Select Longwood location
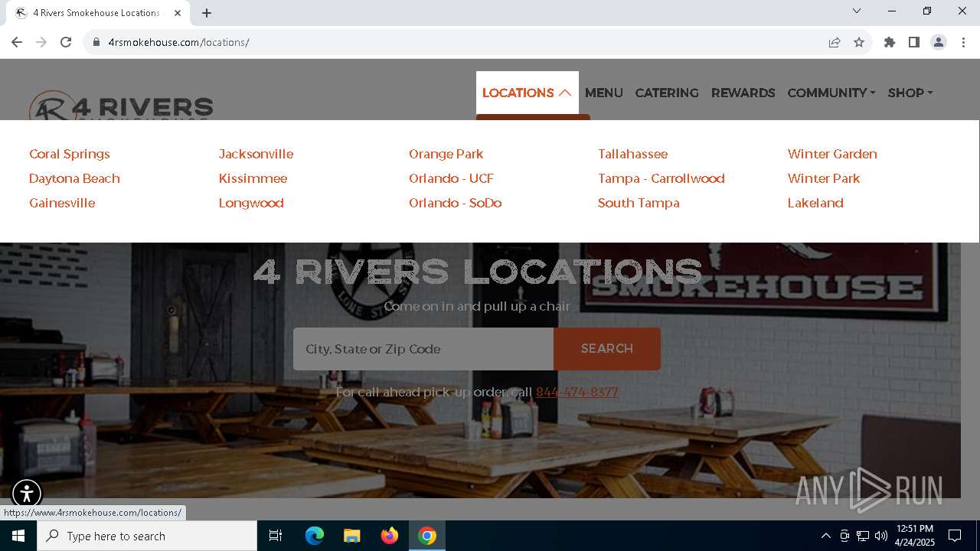Viewport: 980px width, 551px height. click(251, 203)
